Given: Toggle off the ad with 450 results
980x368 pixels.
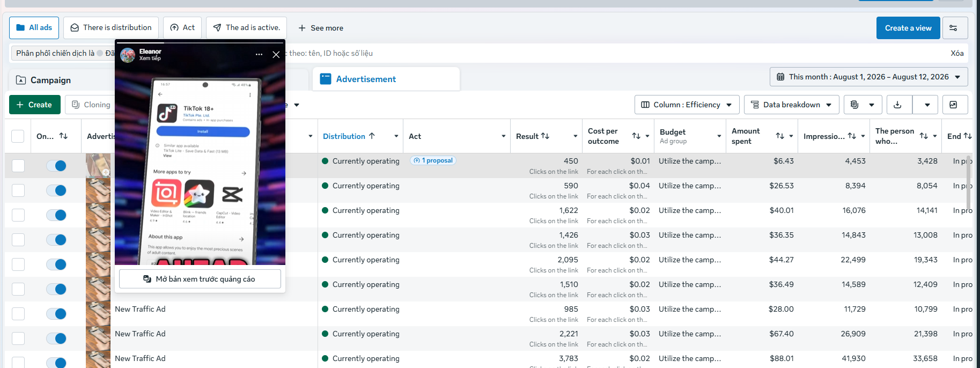Looking at the screenshot, I should point(56,166).
